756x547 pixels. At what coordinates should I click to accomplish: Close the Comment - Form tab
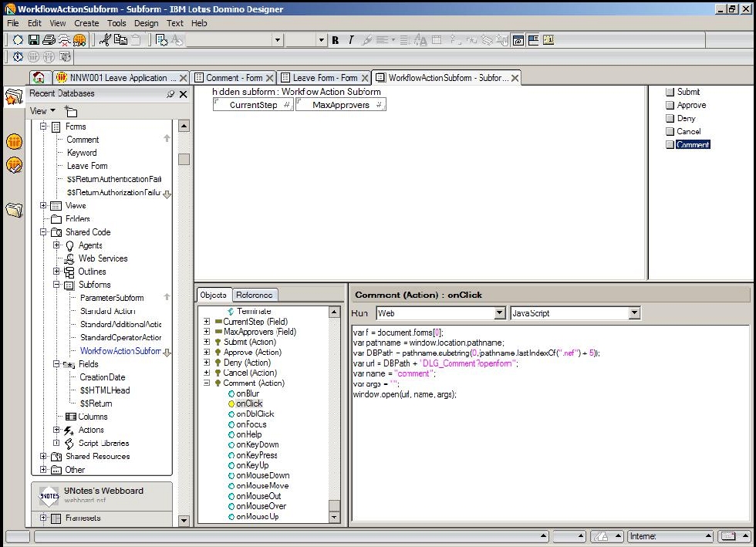[270, 78]
